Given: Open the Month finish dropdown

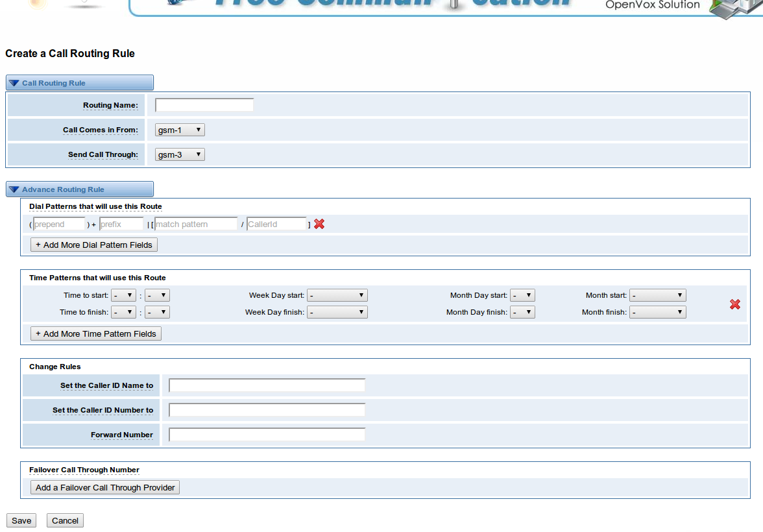Looking at the screenshot, I should coord(658,312).
